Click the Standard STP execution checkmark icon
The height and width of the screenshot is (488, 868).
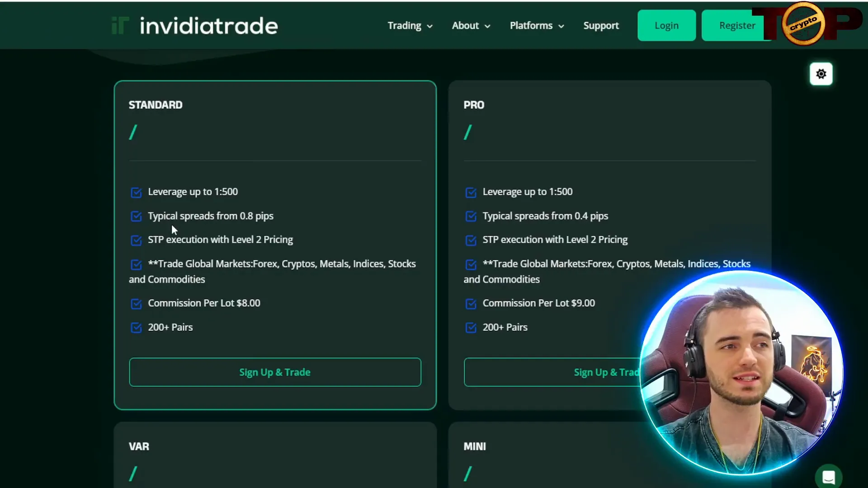tap(136, 240)
